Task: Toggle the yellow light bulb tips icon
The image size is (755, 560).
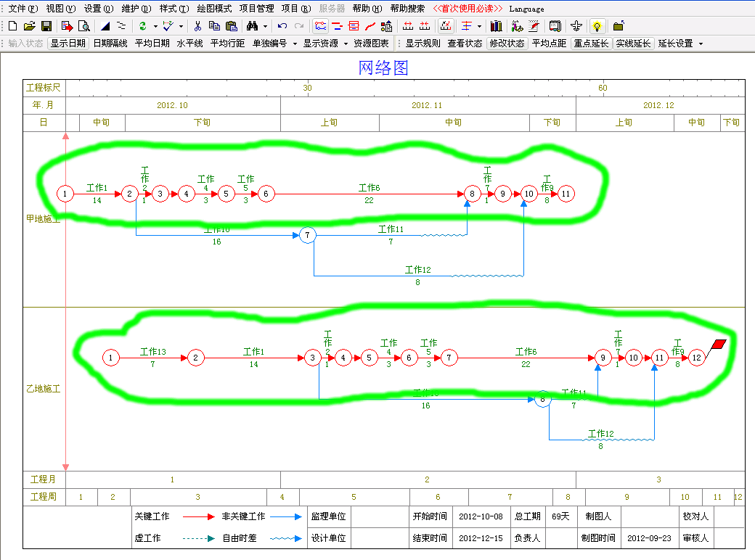Action: pyautogui.click(x=597, y=26)
